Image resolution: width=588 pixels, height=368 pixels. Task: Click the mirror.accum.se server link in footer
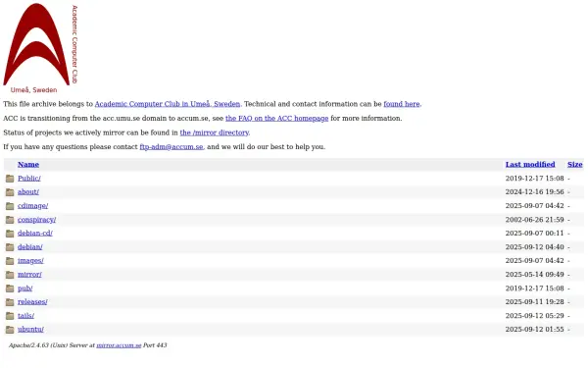pos(119,345)
